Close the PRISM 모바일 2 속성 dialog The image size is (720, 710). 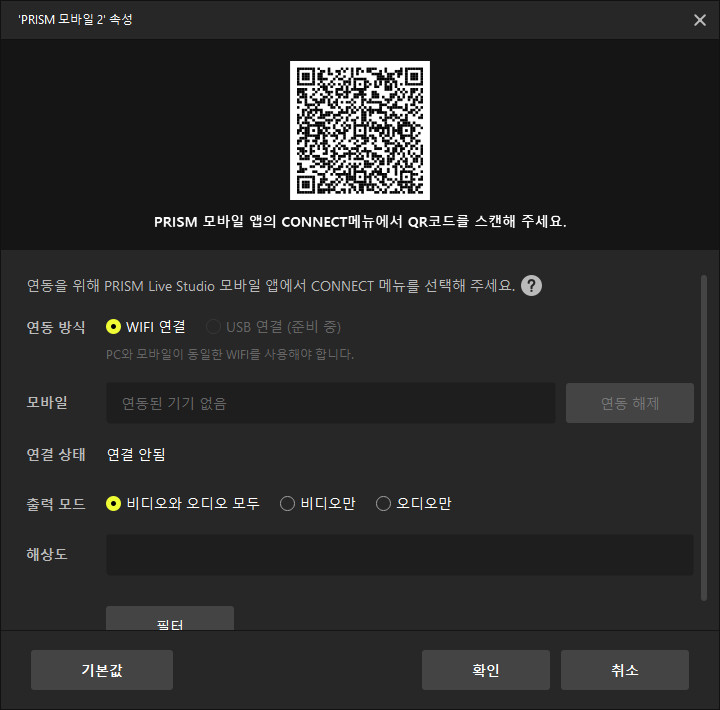tap(700, 20)
